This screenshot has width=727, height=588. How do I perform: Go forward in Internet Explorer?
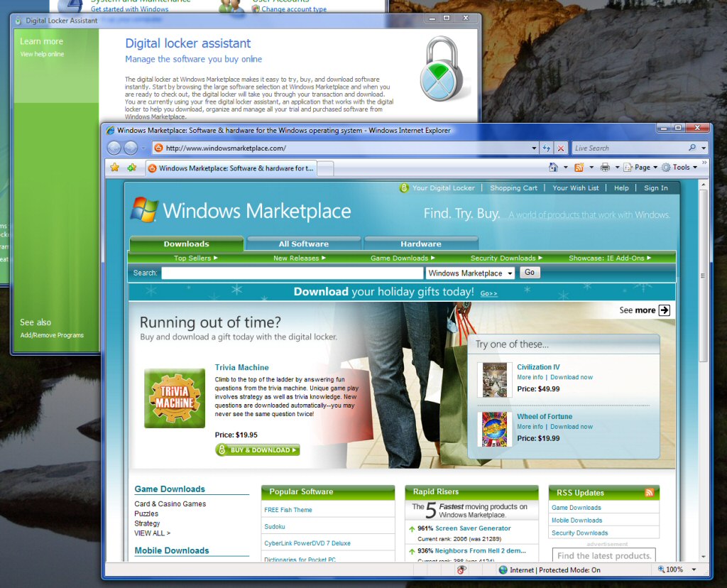131,148
